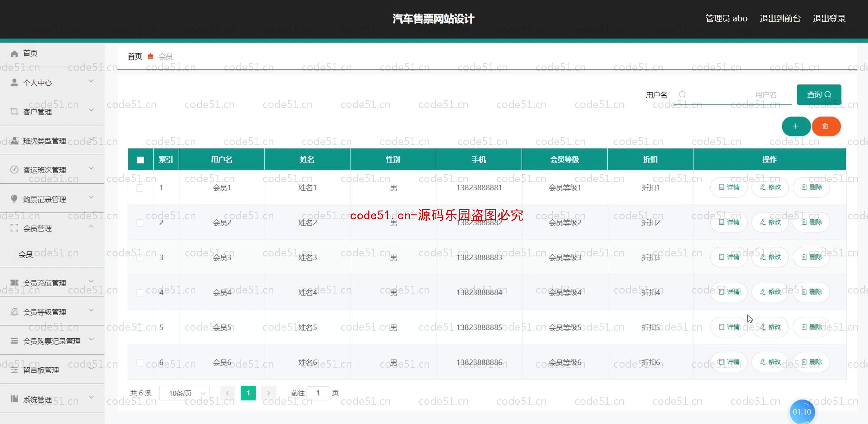
Task: Click the 前往 page number input
Action: [318, 393]
